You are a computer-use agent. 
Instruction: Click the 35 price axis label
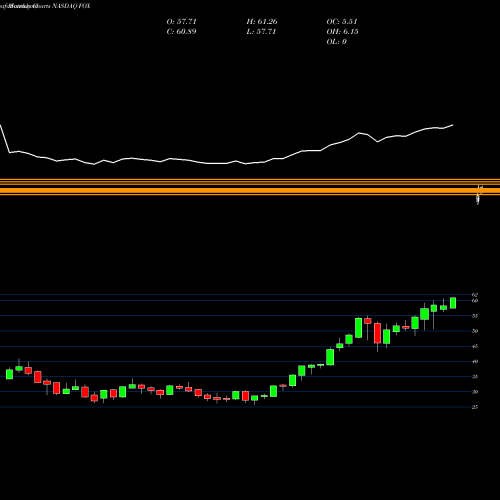point(475,377)
